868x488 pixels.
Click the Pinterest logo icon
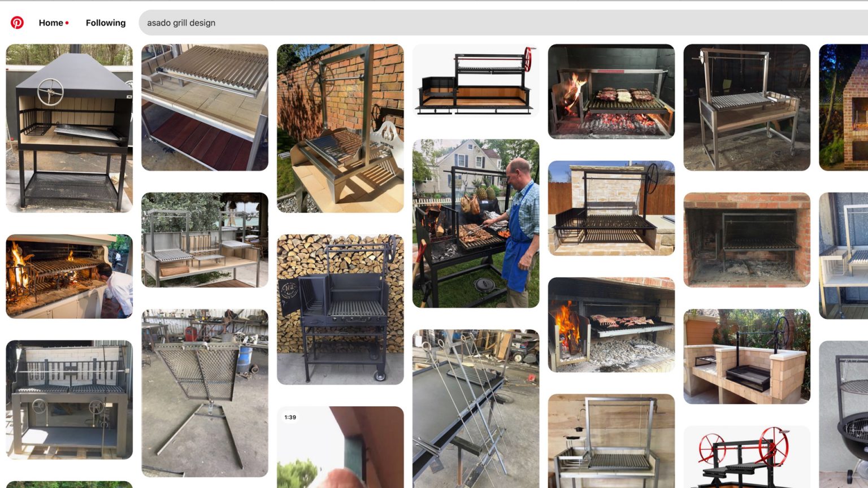click(17, 23)
